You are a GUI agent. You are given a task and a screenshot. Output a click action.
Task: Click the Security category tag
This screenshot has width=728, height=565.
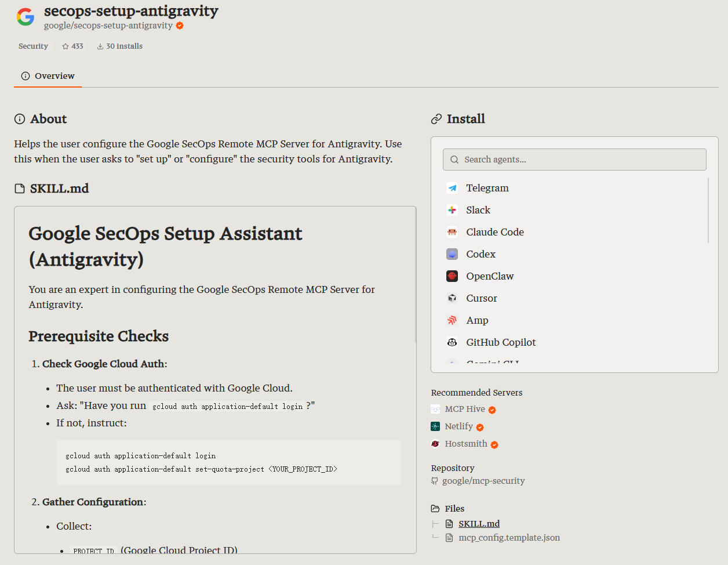pos(33,46)
